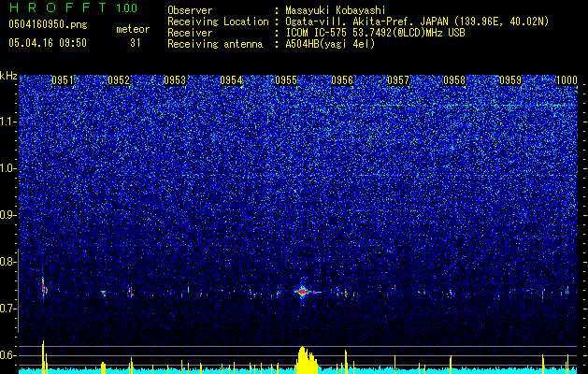
Task: Select antenna value A504HB(yagi 4el)
Action: click(330, 44)
